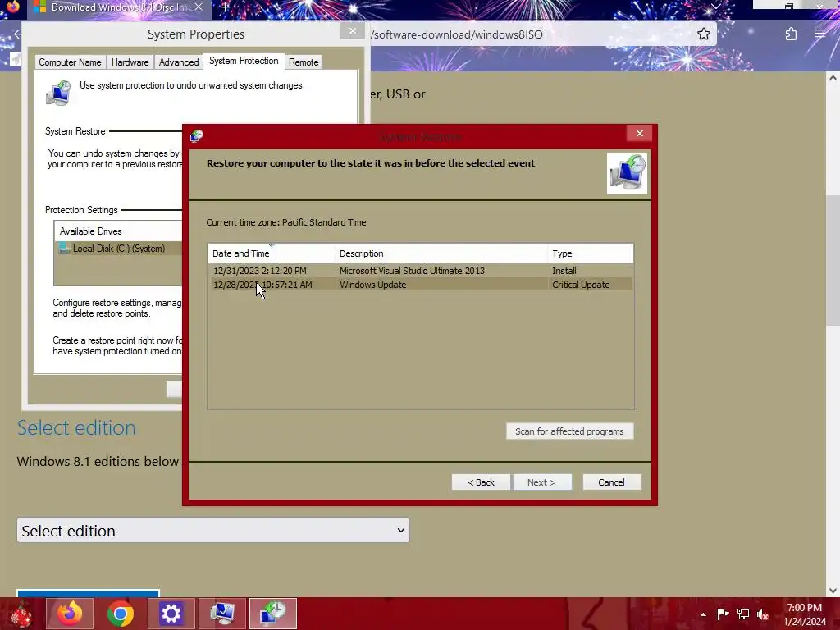Switch to the Remote tab
Screen dimensions: 840x630
[304, 62]
